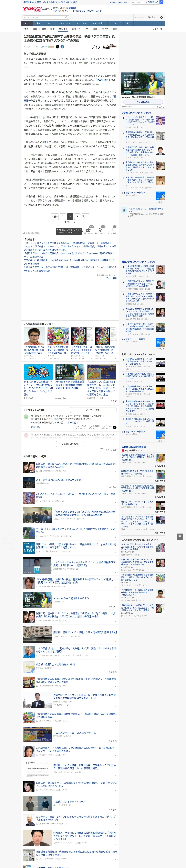The width and height of the screenshot is (186, 868).
Task: Open related link about メーテル illustration
Action: pyautogui.click(x=68, y=243)
